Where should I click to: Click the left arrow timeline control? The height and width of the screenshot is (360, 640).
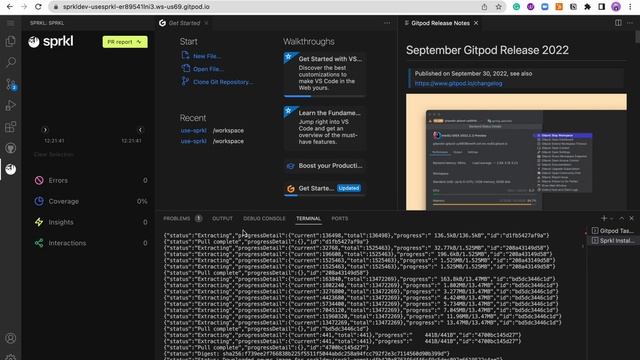point(140,130)
